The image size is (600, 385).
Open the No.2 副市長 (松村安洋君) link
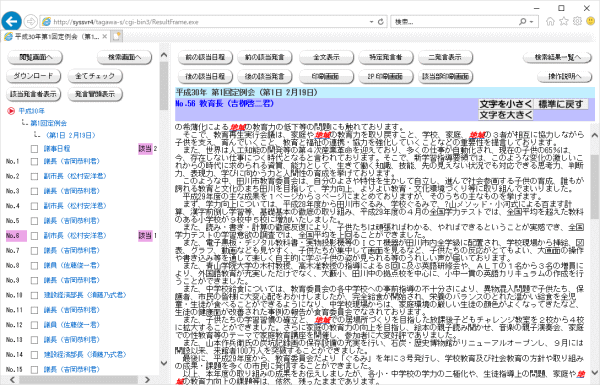(x=75, y=176)
